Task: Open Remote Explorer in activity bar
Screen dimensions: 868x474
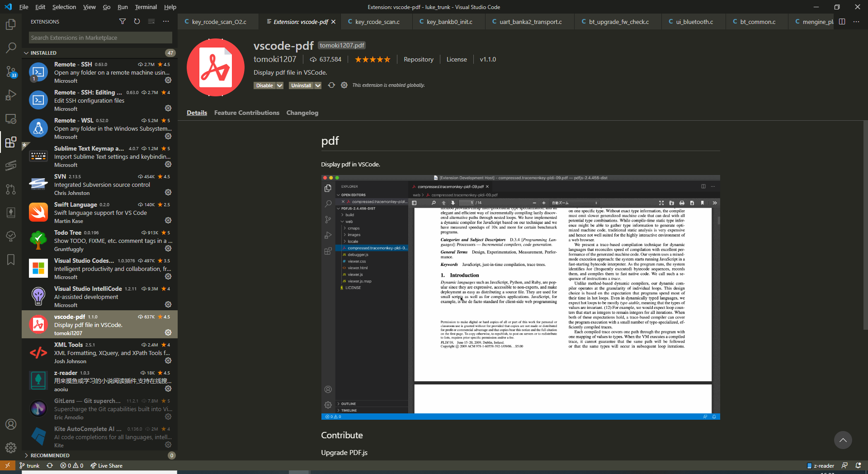Action: click(x=11, y=118)
